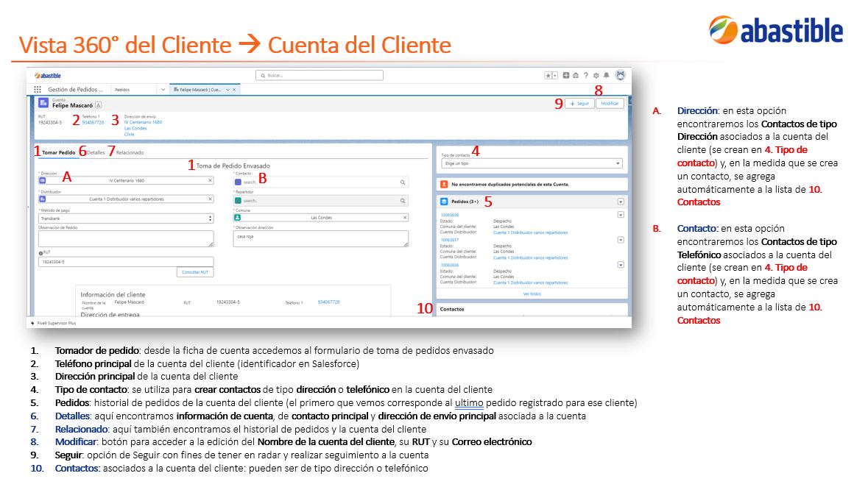Screen dimensions: 868x487
Task: Open the notifications bell icon
Action: [606, 75]
